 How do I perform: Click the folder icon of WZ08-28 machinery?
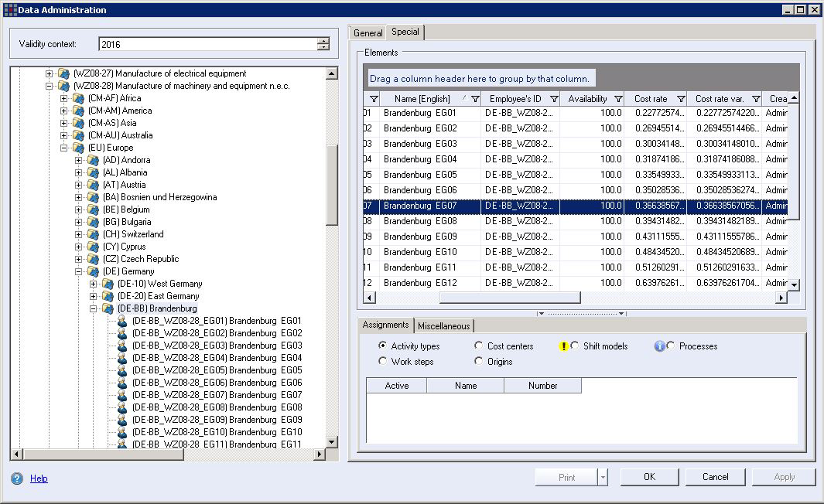point(63,86)
